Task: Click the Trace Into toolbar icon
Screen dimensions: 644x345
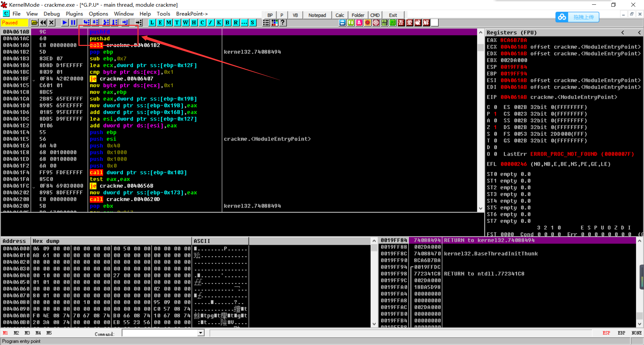Action: coord(106,22)
